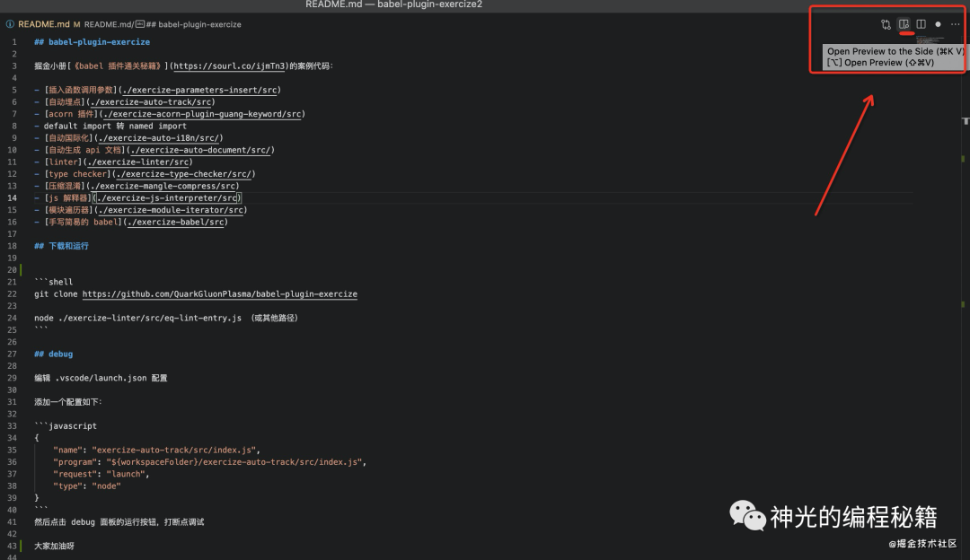970x560 pixels.
Task: Click the '## debug' heading text
Action: pos(53,354)
